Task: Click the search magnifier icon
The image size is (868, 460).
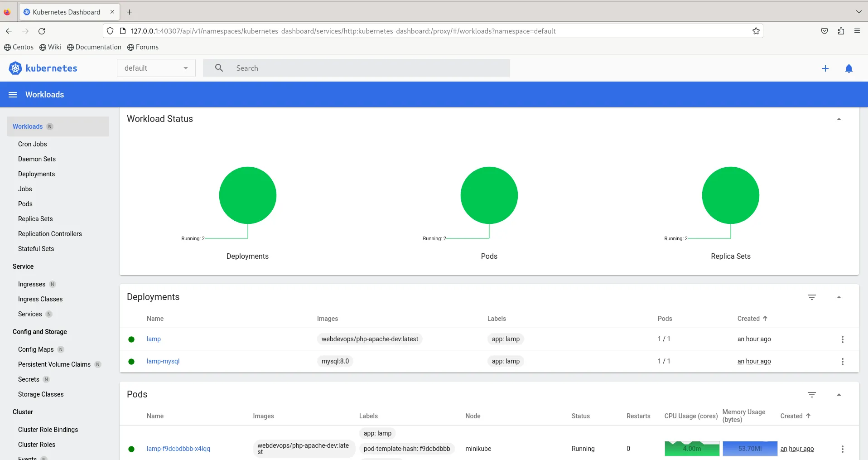Action: coord(219,68)
